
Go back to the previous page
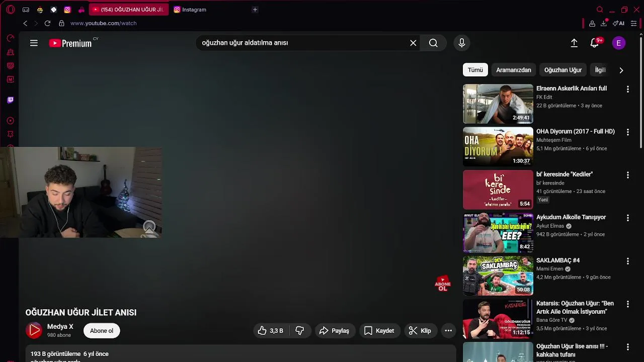coord(25,23)
